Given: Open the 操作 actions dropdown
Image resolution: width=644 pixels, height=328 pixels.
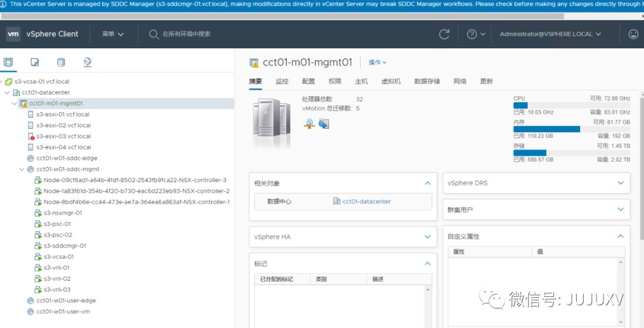Looking at the screenshot, I should tap(377, 63).
